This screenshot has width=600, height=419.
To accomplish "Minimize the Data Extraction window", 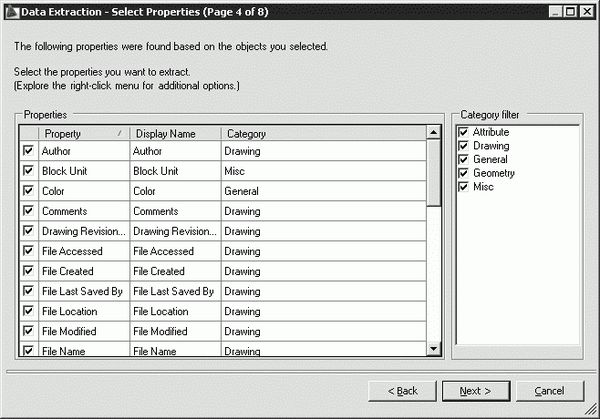I will [555, 12].
